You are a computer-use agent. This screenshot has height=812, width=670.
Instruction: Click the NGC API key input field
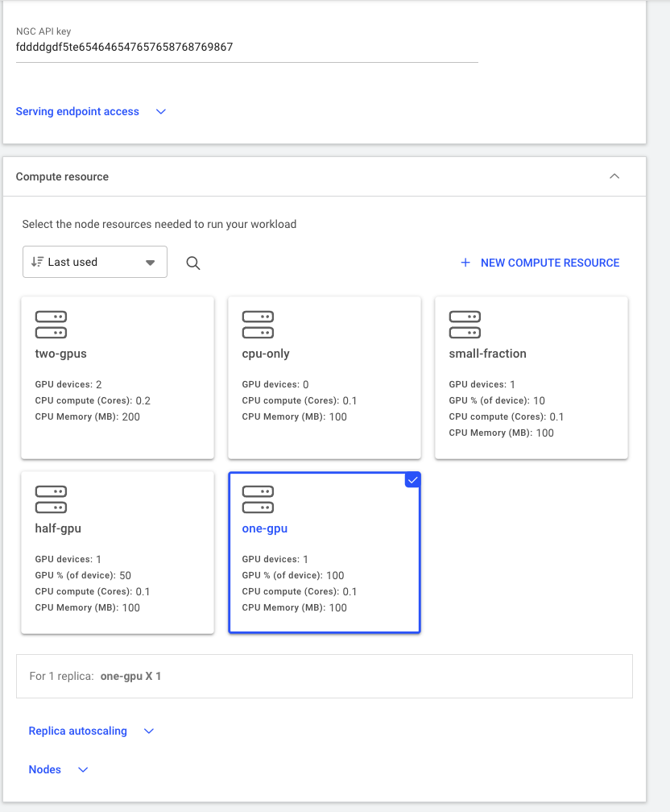[247, 48]
